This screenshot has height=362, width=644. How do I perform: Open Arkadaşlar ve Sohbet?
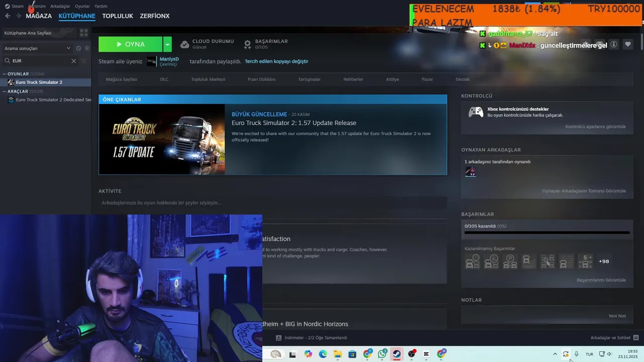(x=614, y=338)
